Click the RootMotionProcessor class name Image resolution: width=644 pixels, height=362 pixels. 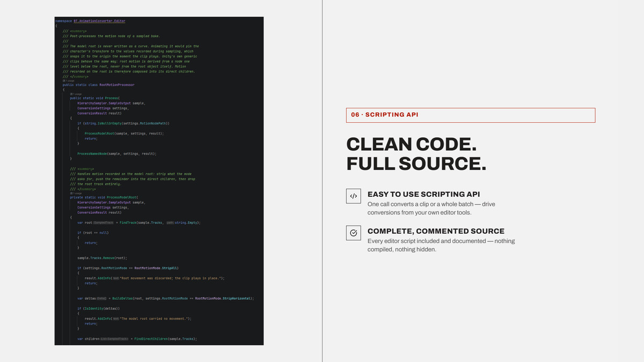[116, 85]
